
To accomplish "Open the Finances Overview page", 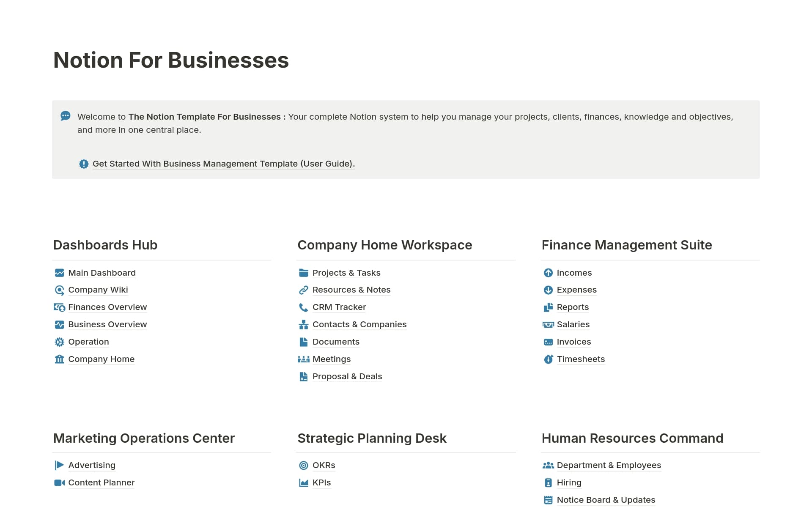I will (107, 307).
